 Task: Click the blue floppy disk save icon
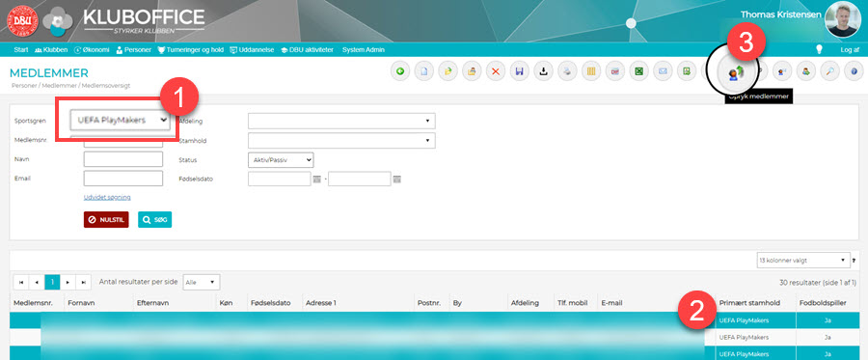pyautogui.click(x=519, y=71)
